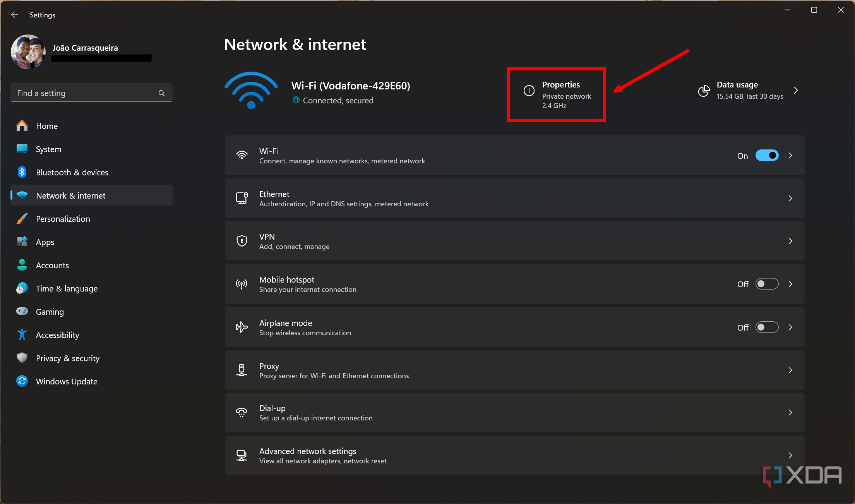Expand Ethernet settings chevron
This screenshot has height=504, width=855.
[x=790, y=199]
